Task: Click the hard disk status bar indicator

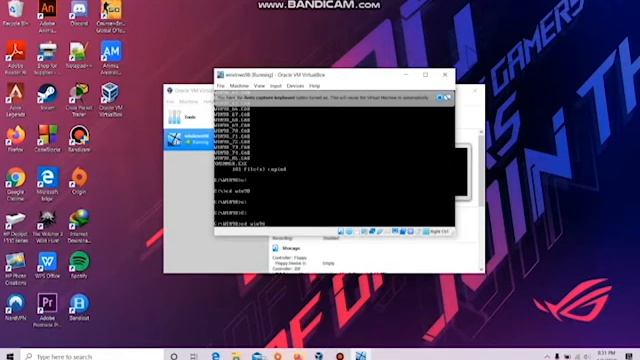Action: [341, 231]
